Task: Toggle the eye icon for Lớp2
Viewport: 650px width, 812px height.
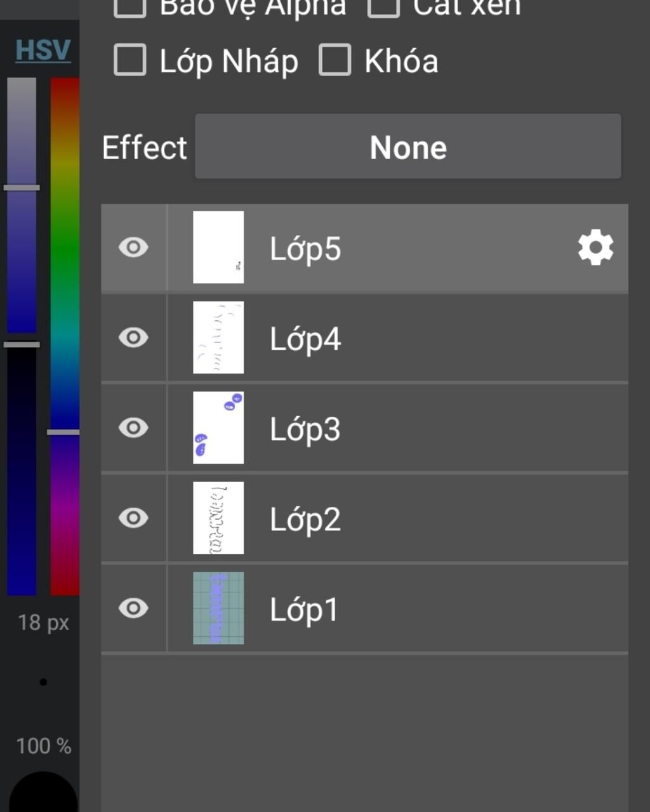Action: tap(133, 518)
